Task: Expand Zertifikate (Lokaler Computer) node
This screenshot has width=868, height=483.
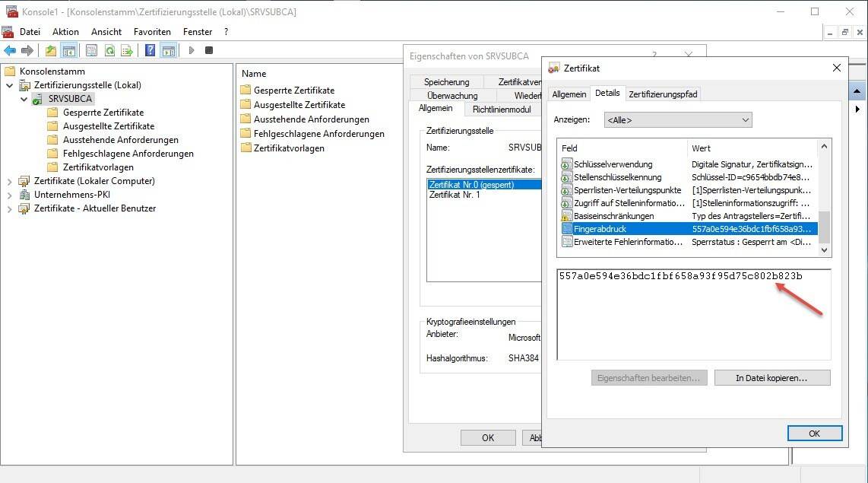Action: pos(10,181)
